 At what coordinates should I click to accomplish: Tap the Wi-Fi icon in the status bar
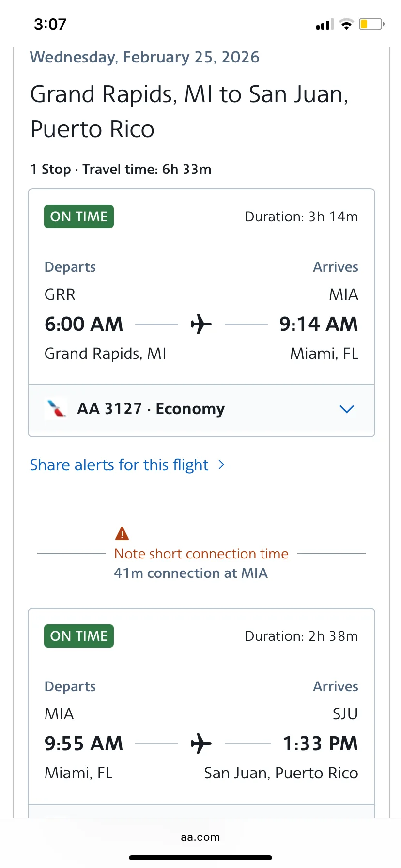click(346, 24)
